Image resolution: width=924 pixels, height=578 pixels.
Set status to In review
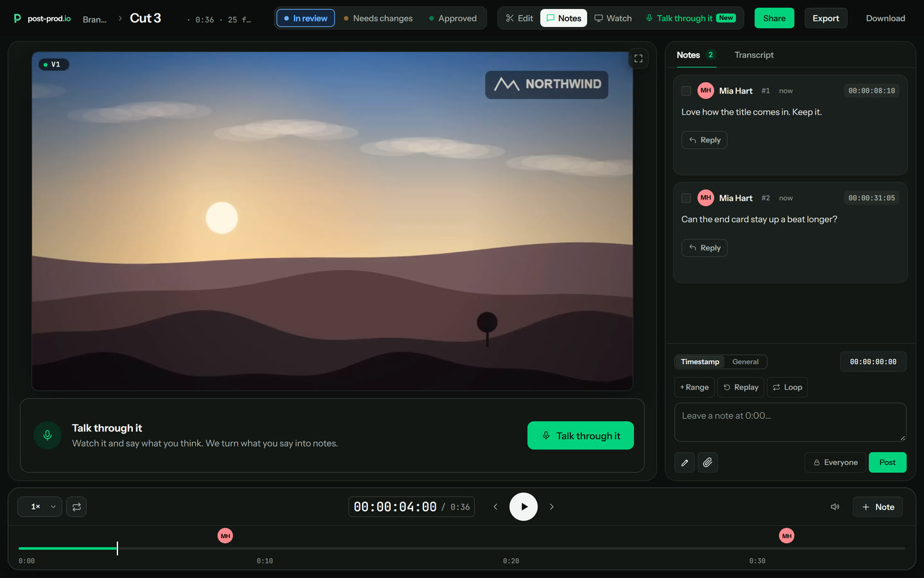pos(305,18)
